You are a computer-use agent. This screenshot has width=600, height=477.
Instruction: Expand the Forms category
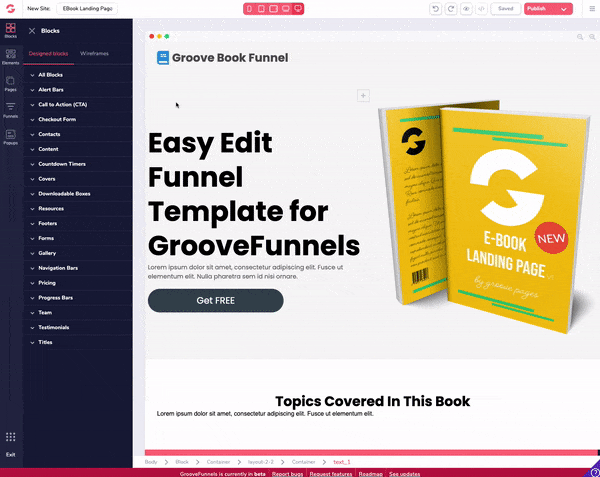pos(78,238)
